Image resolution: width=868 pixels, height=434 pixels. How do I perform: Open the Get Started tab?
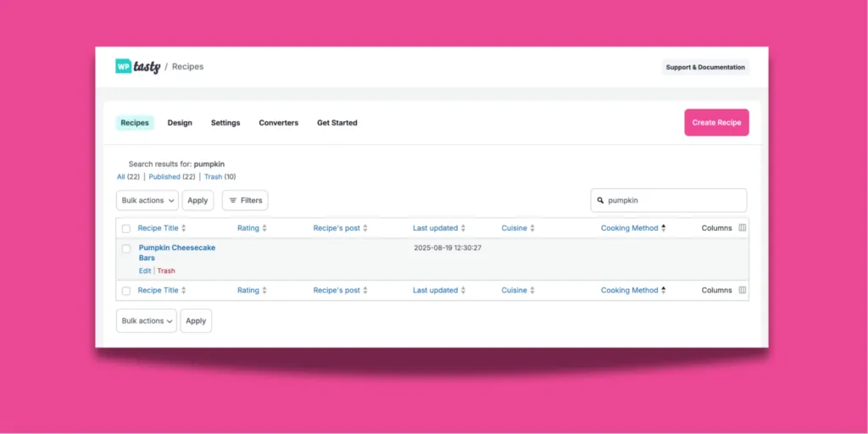point(337,123)
